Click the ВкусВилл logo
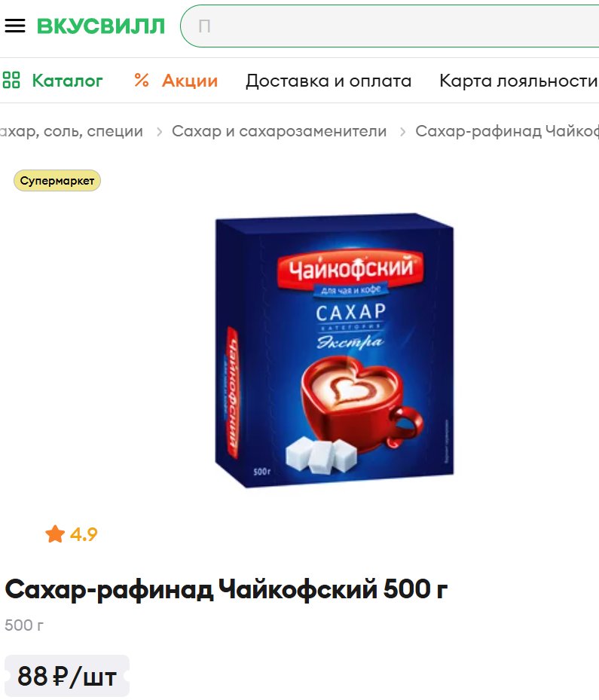The height and width of the screenshot is (700, 599). click(x=101, y=26)
